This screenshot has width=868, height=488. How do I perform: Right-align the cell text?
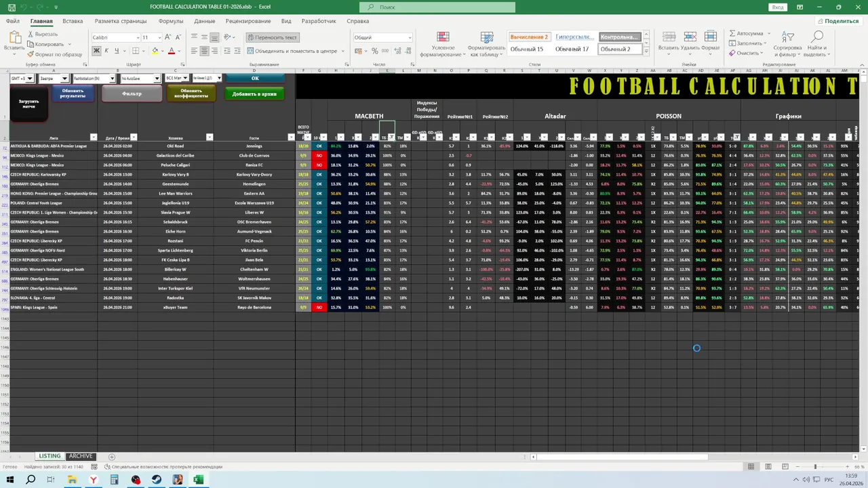click(214, 51)
